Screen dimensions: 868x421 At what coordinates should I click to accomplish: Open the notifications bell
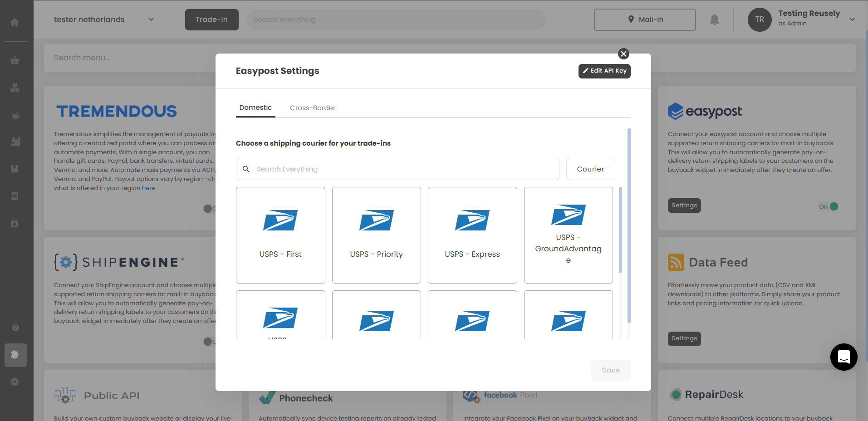(x=715, y=20)
